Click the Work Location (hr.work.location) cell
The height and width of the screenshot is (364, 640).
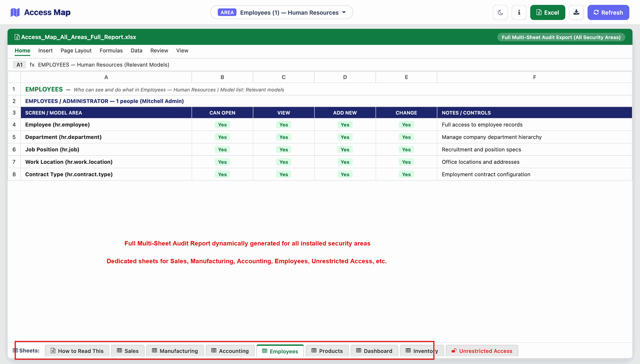106,162
